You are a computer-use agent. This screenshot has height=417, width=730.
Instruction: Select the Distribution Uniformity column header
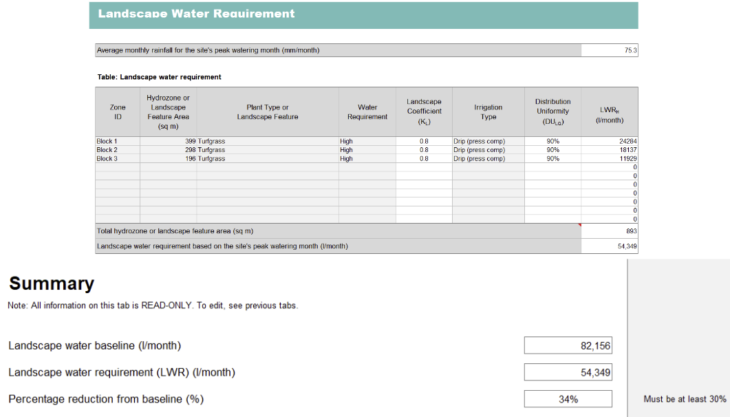(552, 111)
